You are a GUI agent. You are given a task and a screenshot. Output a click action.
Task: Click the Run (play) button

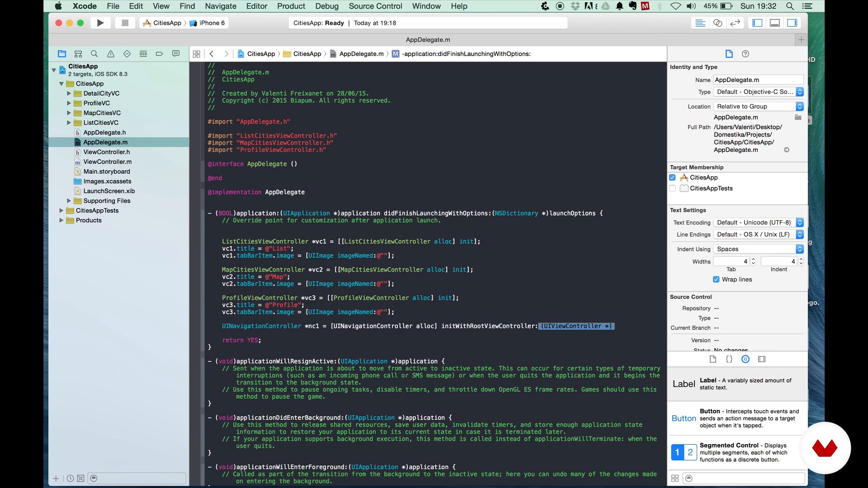[100, 23]
